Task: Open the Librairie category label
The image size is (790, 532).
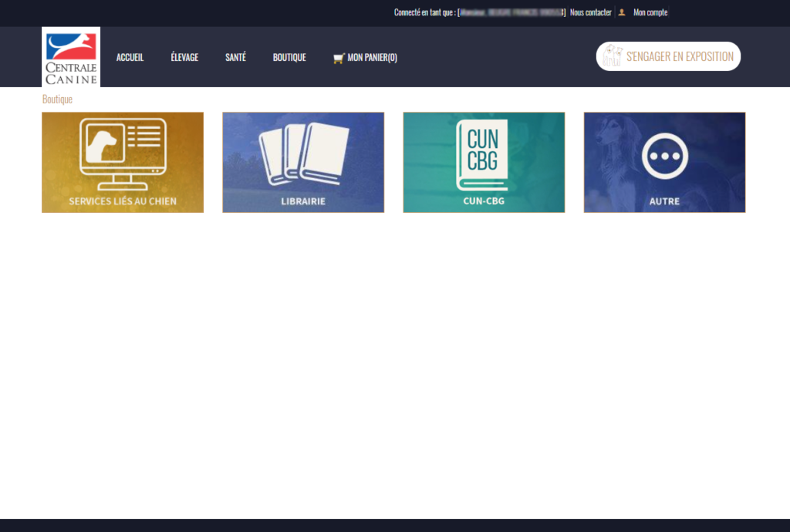Action: coord(303,201)
